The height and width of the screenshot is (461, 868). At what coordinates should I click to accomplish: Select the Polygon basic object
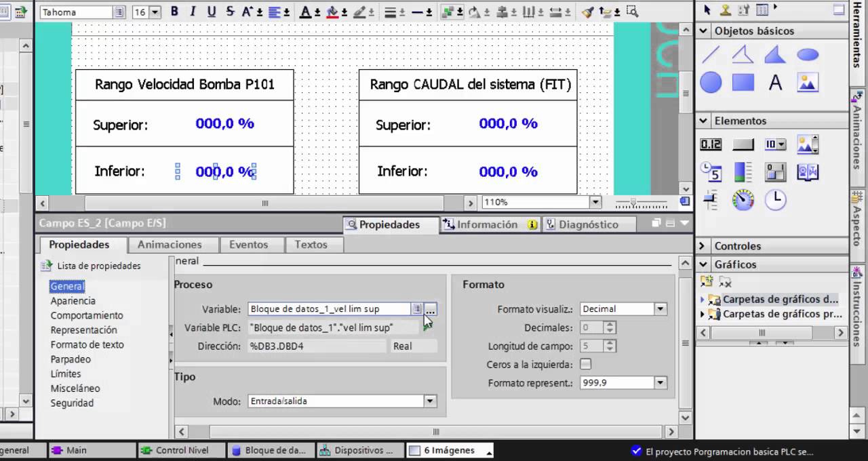point(775,55)
